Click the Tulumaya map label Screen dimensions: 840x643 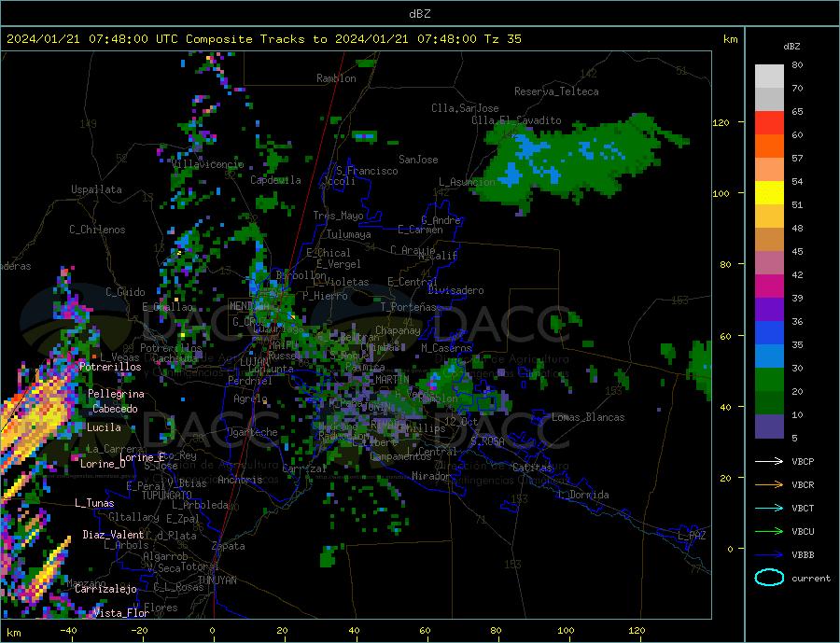[x=349, y=234]
